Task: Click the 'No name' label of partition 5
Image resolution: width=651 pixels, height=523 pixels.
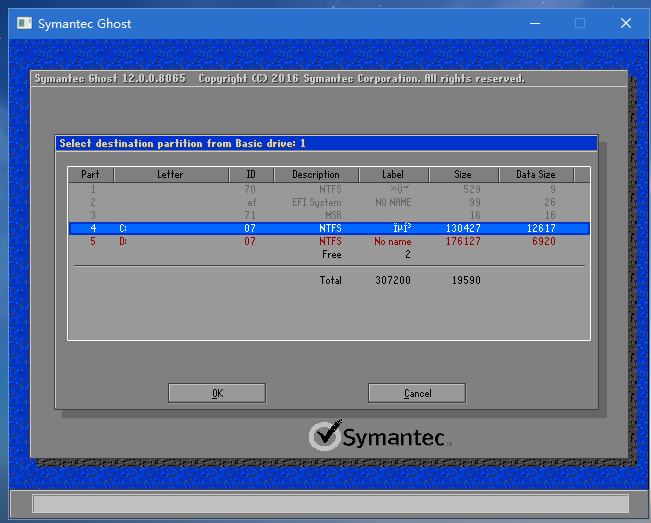Action: pos(393,242)
